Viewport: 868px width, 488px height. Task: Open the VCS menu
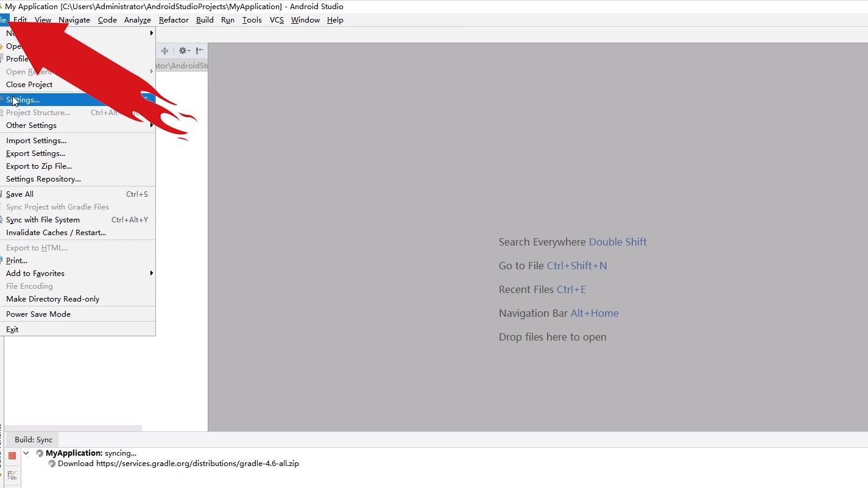(277, 20)
